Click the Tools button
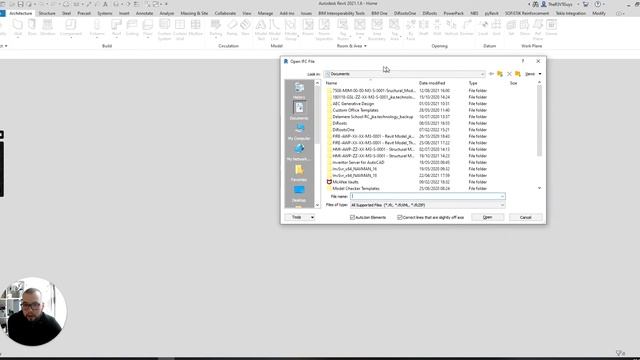Screen dimensions: 640x360 point(297,217)
